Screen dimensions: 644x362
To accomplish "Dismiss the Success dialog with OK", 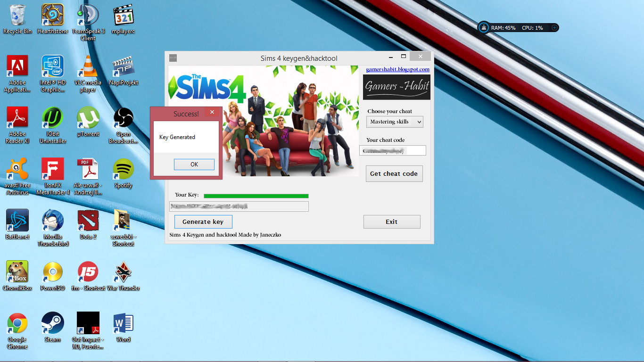I will [x=194, y=164].
